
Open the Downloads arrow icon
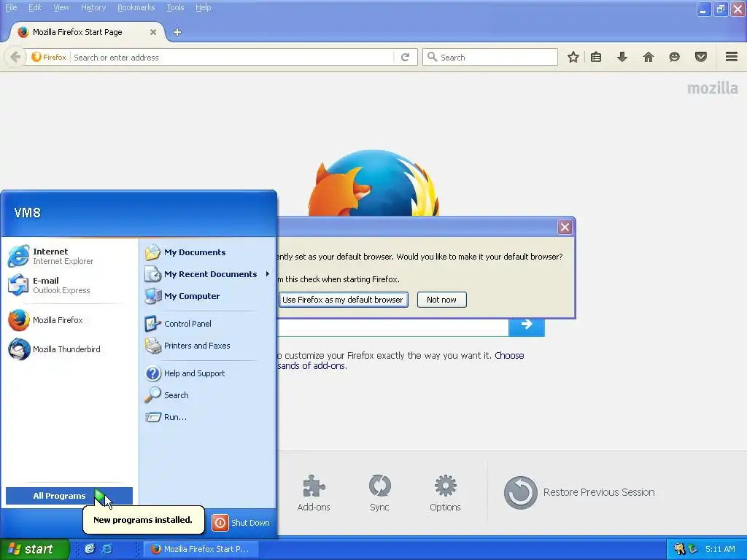(x=622, y=57)
